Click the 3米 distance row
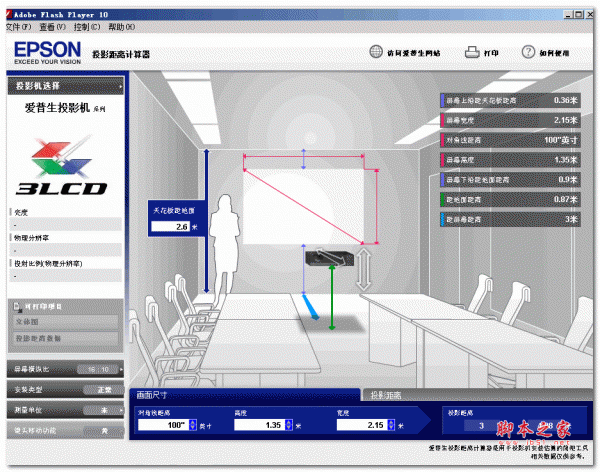 pyautogui.click(x=510, y=219)
